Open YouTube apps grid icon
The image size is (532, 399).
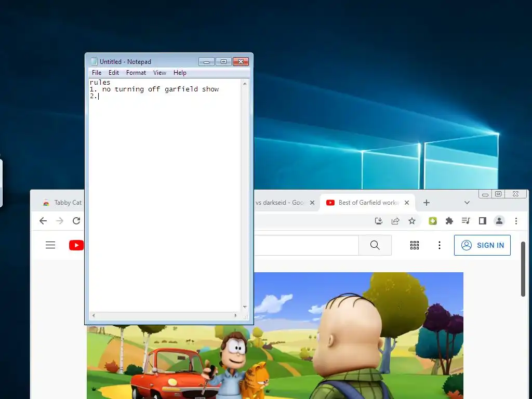tap(415, 245)
